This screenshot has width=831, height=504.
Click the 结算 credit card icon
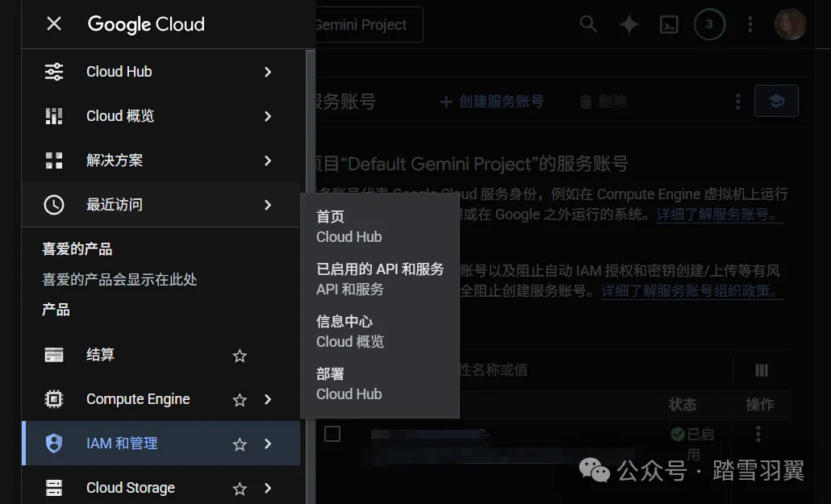[x=54, y=355]
